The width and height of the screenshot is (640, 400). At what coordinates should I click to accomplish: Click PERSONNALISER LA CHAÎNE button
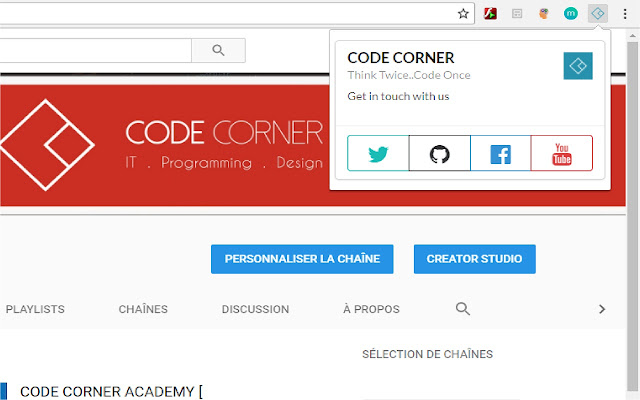click(x=302, y=259)
